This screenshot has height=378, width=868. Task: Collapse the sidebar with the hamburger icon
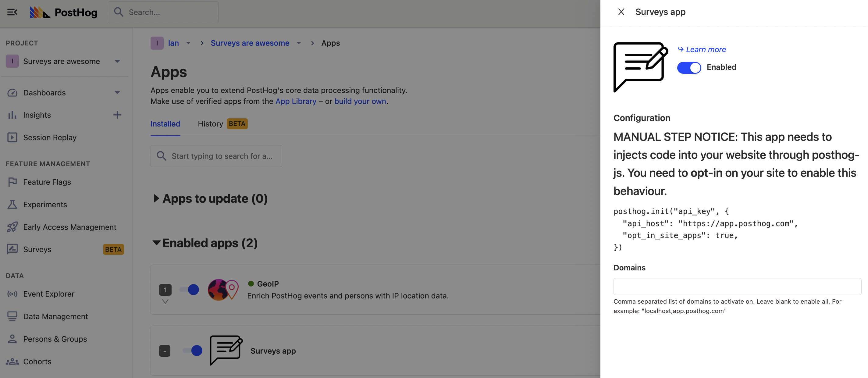point(12,12)
